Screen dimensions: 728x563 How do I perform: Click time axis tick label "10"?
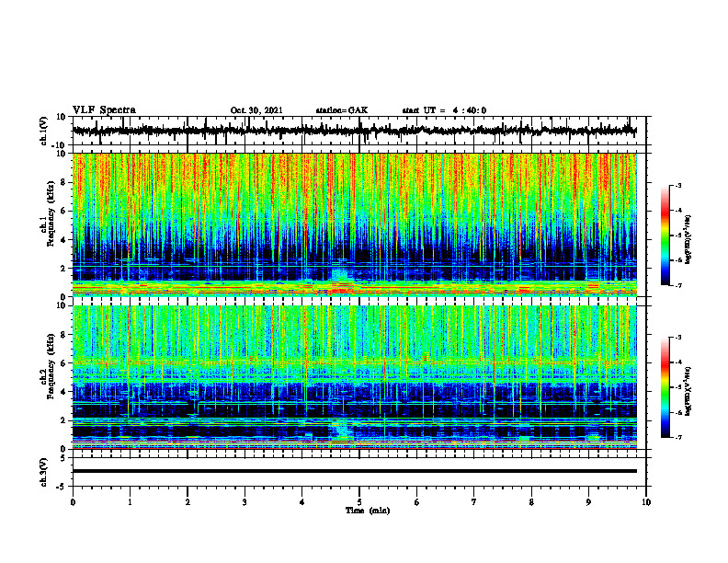646,502
